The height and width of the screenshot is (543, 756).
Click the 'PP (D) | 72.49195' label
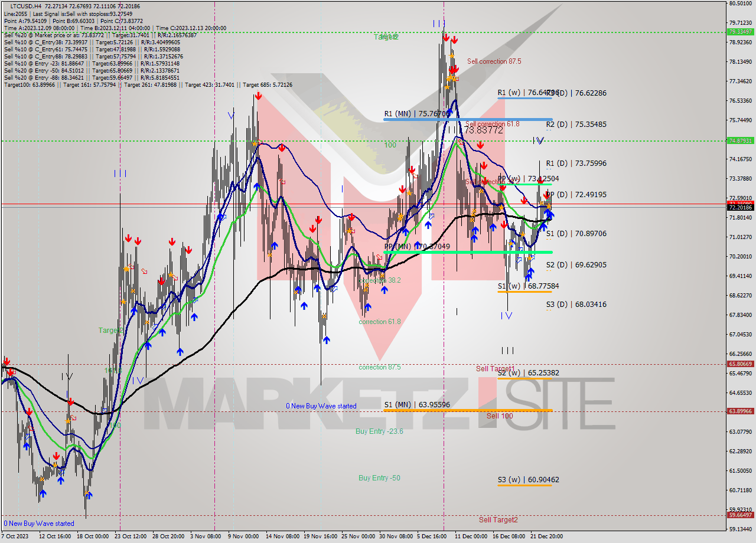576,195
